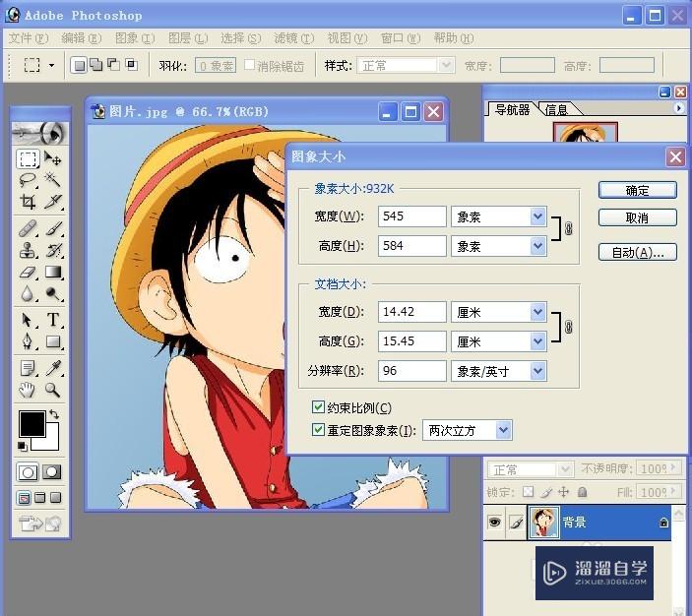Select the Rectangular Marquee tool in toolbox
692x616 pixels.
point(28,158)
